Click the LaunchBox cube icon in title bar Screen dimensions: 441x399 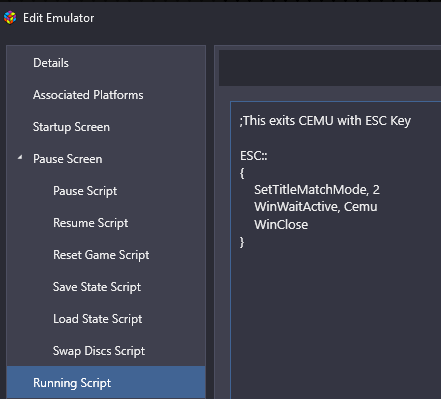click(x=10, y=18)
